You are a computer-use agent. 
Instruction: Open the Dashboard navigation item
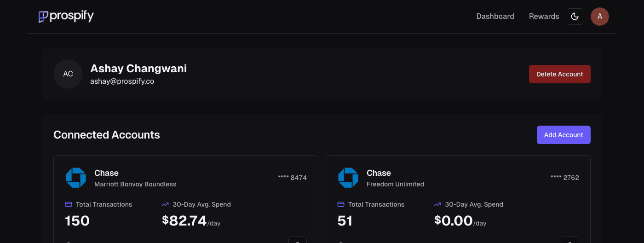pyautogui.click(x=495, y=17)
